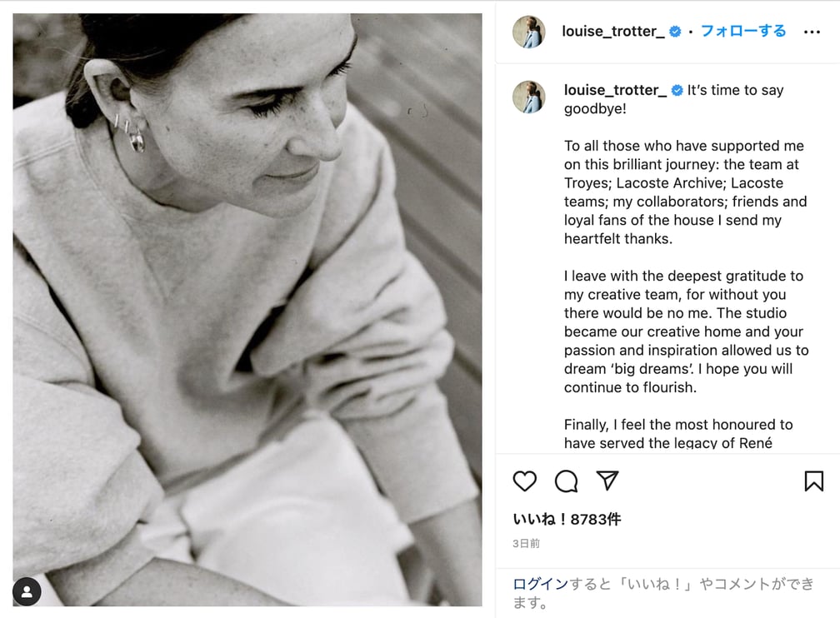This screenshot has height=618, width=840.
Task: Open the three-dots more options menu
Action: point(812,32)
